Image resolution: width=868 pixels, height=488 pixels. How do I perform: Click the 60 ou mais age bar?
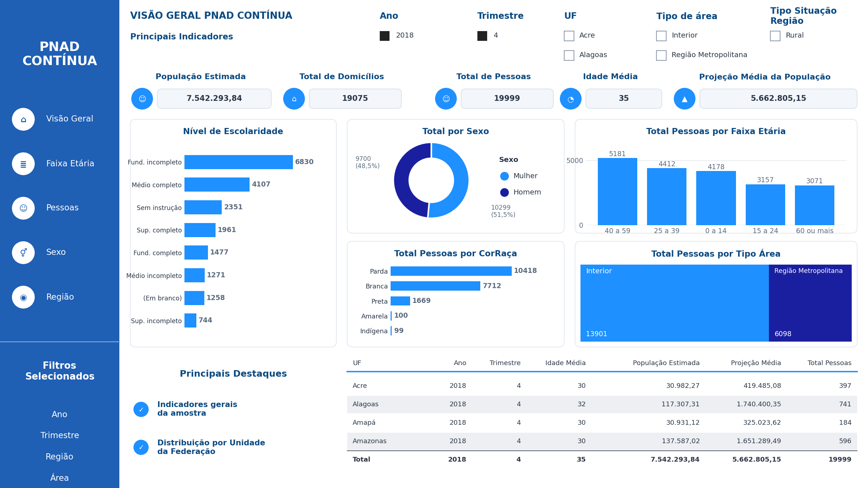(x=814, y=205)
